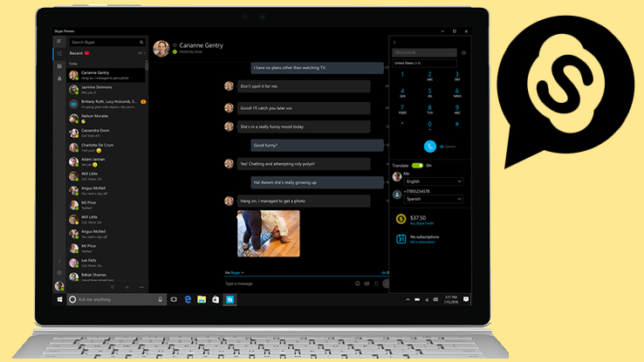Screen dimensions: 644x362
Task: Dial the pound # key
Action: pyautogui.click(x=457, y=124)
